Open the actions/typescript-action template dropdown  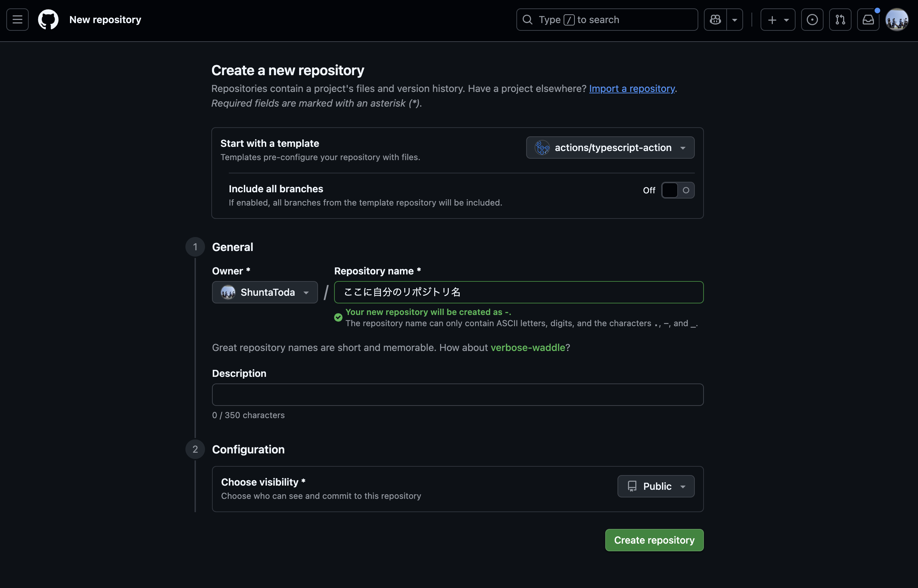click(610, 148)
